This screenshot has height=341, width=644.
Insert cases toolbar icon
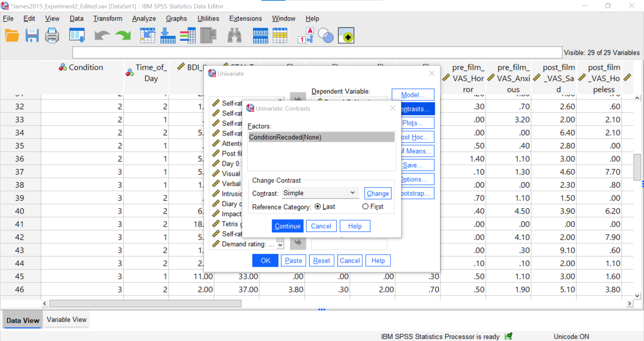pyautogui.click(x=261, y=36)
